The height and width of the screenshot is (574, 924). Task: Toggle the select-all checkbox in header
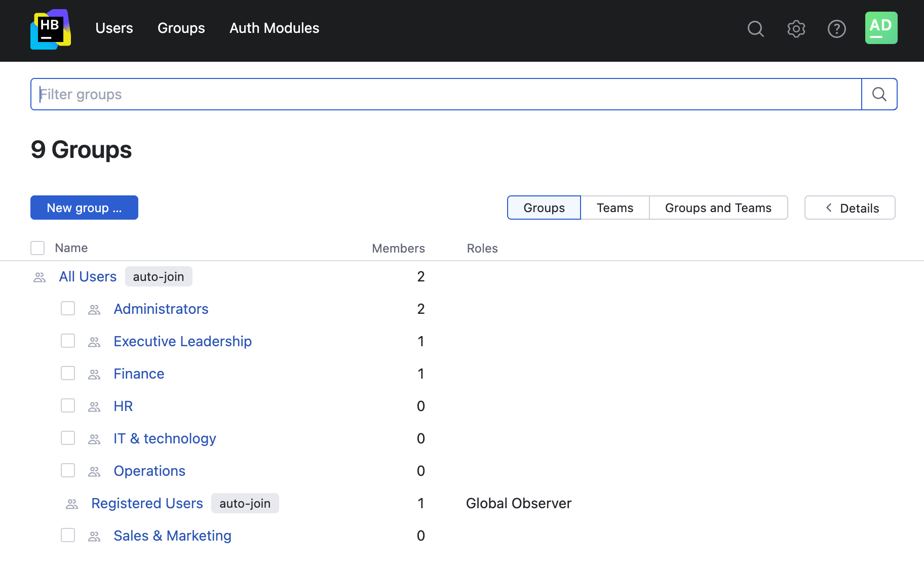(37, 248)
